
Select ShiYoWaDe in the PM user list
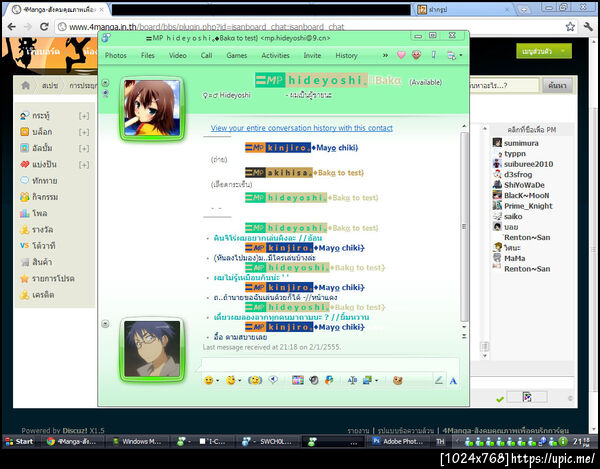tap(524, 185)
